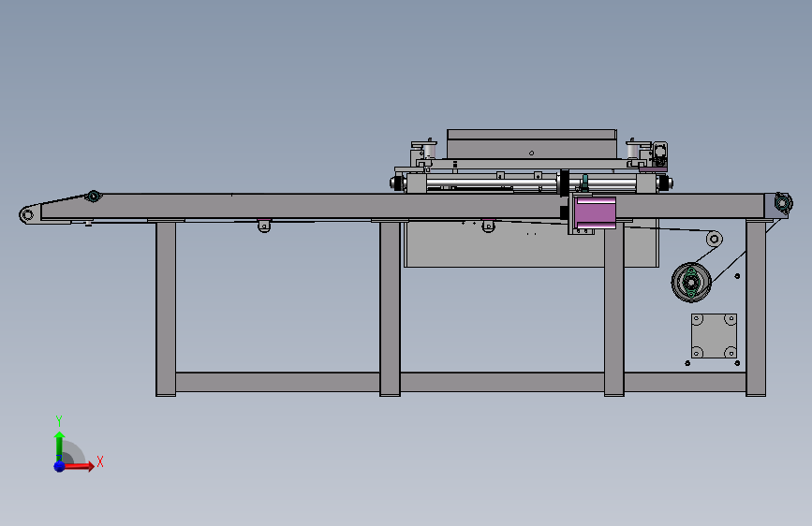This screenshot has height=526, width=812.
Task: Select the large material spool with green flange
Action: (x=691, y=282)
